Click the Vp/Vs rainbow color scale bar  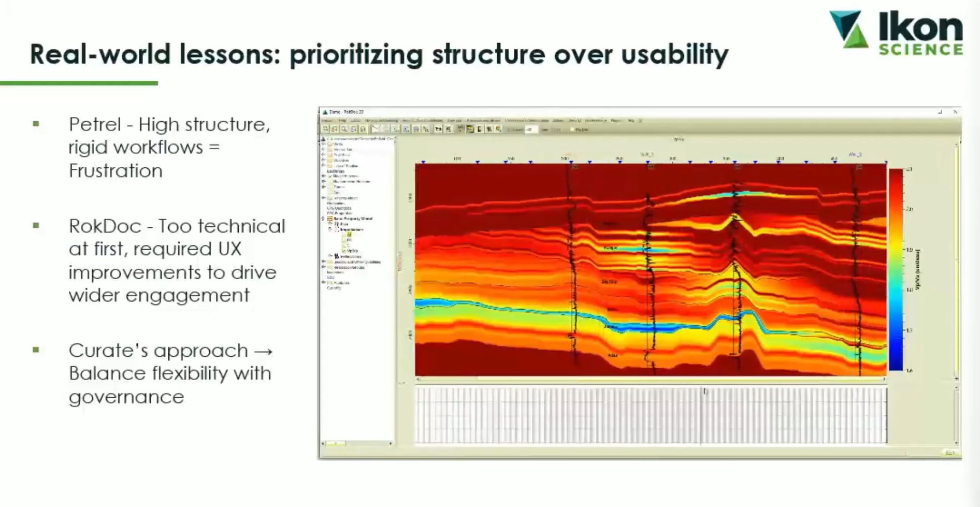coord(896,270)
